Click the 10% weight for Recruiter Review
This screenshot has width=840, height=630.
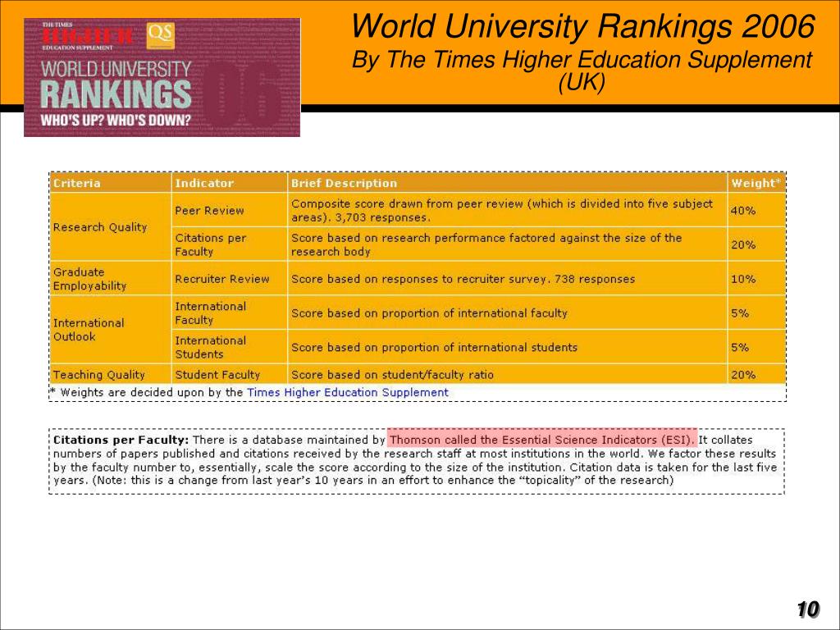743,280
